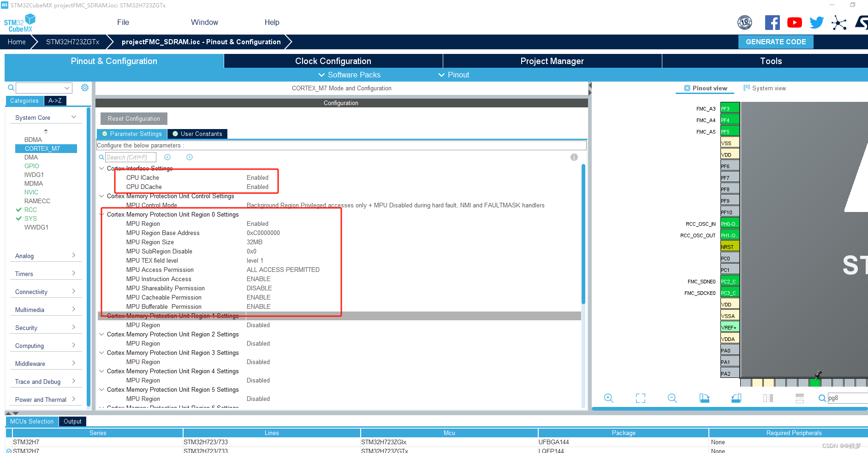Viewport: 868px width, 453px height.
Task: Click the STM32H723ZGTx breadcrumb
Action: [x=72, y=41]
